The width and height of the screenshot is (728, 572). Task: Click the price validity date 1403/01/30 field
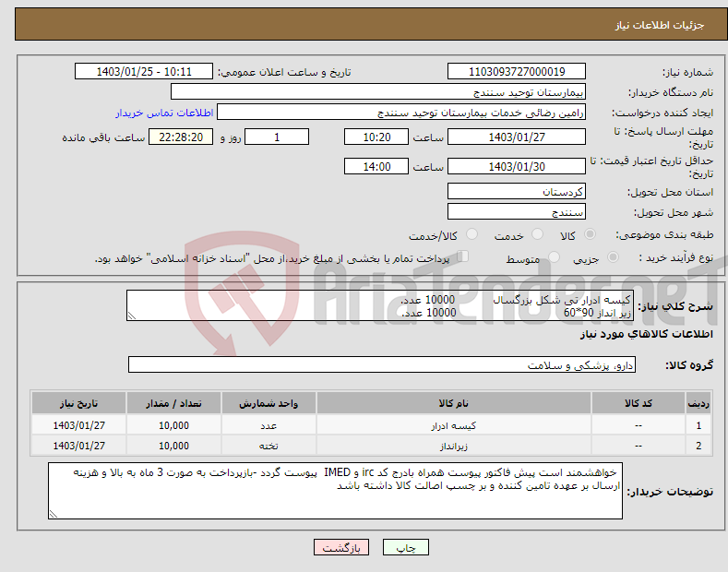pyautogui.click(x=517, y=166)
